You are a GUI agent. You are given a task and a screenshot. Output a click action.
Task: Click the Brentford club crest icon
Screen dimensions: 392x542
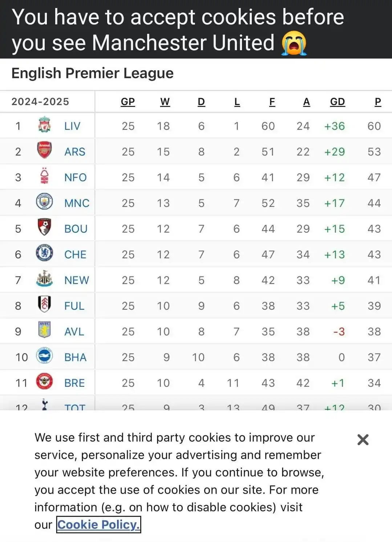coord(44,382)
